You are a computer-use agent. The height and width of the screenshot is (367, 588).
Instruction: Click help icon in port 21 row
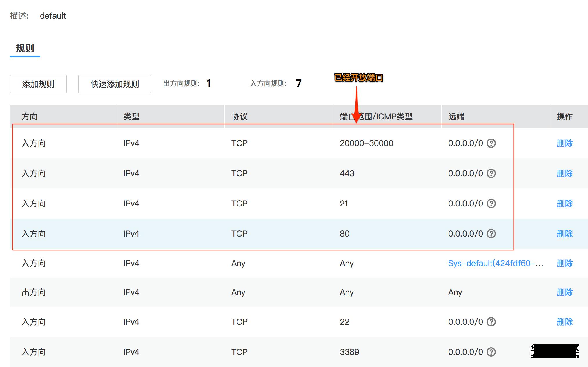(x=491, y=204)
